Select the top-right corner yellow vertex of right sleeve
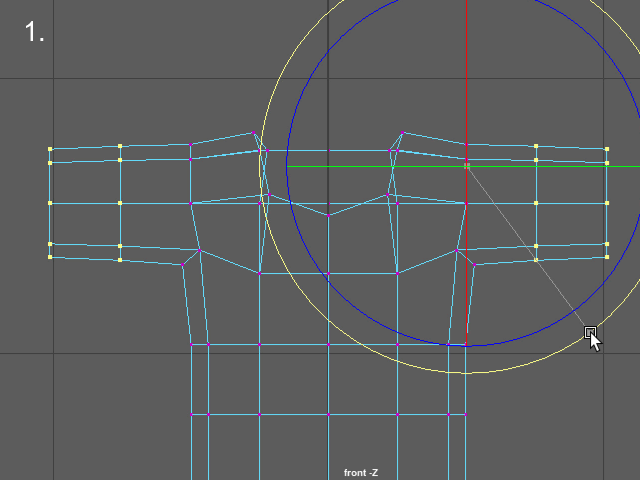 point(607,149)
